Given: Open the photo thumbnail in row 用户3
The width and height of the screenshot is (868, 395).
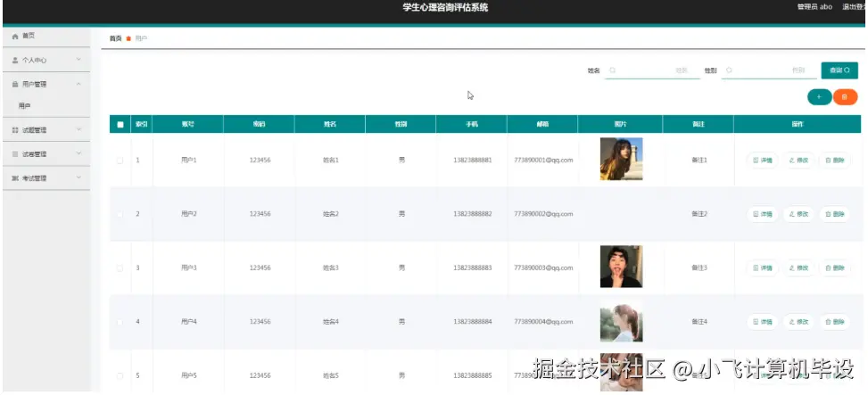Looking at the screenshot, I should (x=621, y=267).
